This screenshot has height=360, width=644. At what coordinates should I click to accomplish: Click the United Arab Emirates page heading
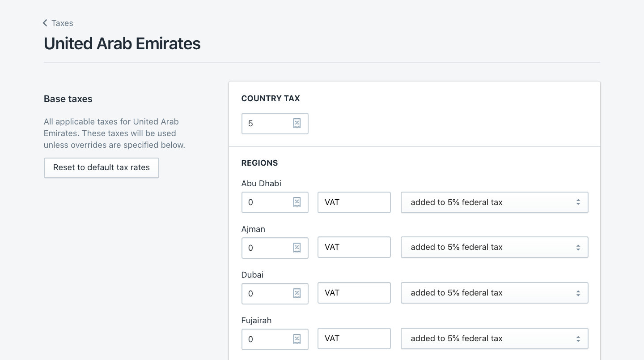click(x=122, y=43)
